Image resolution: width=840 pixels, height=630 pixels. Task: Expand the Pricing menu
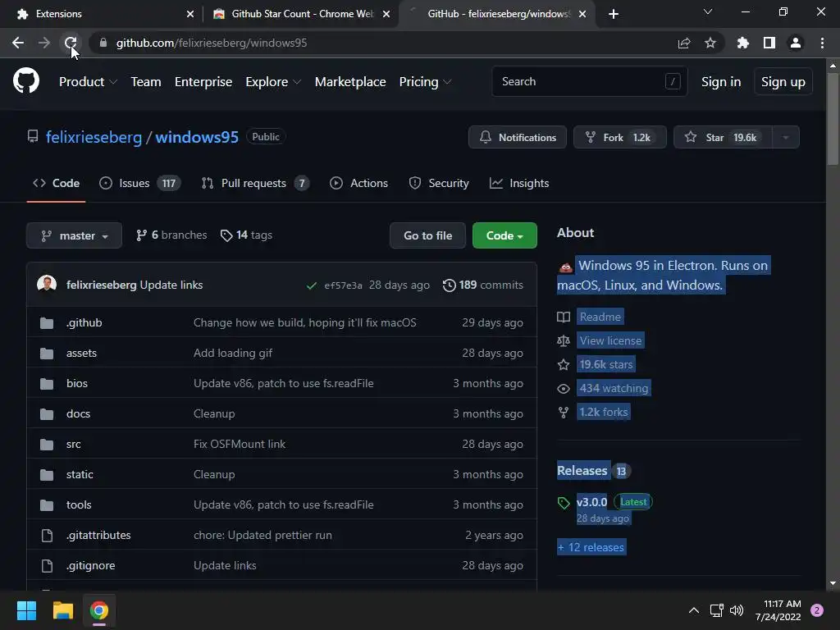[425, 82]
